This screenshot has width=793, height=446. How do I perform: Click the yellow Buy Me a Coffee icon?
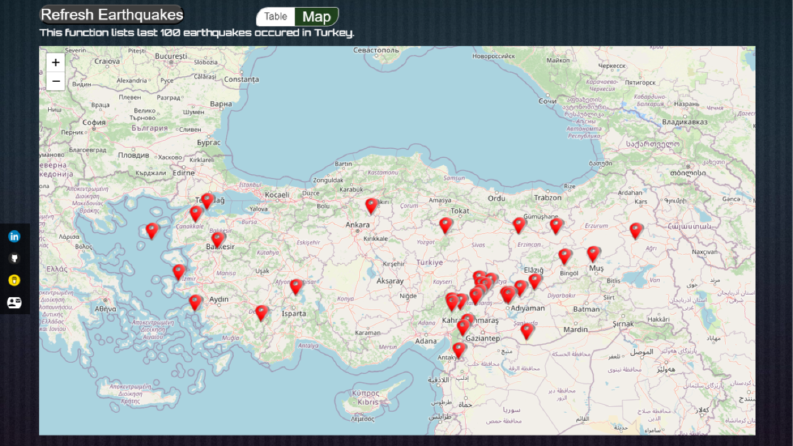tap(14, 280)
